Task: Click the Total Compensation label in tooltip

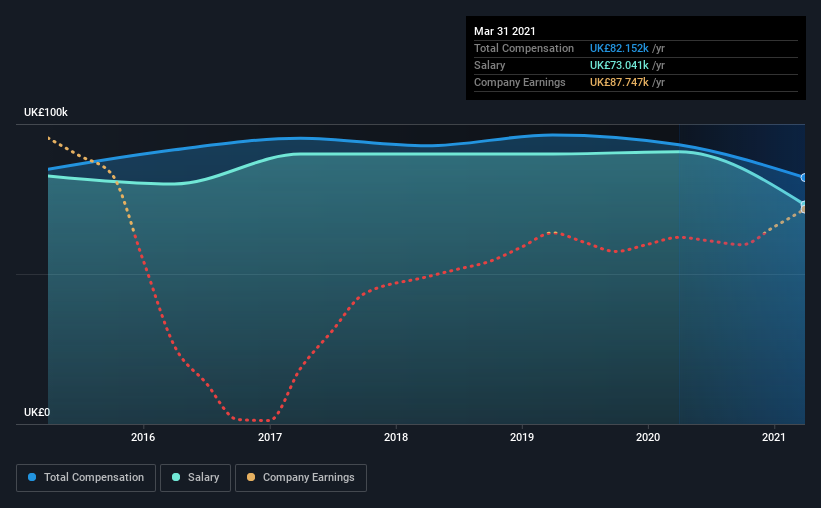Action: 524,48
